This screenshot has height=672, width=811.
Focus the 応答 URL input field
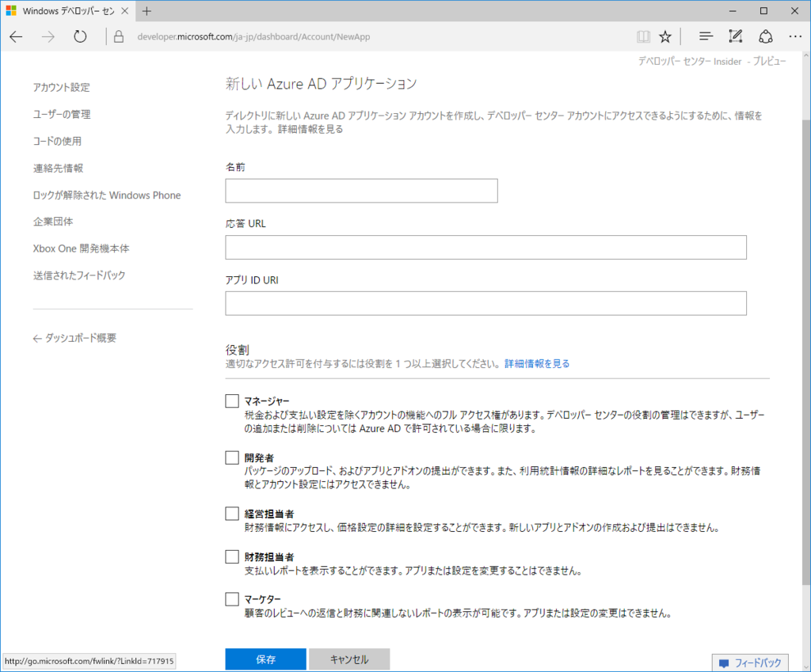tap(485, 247)
